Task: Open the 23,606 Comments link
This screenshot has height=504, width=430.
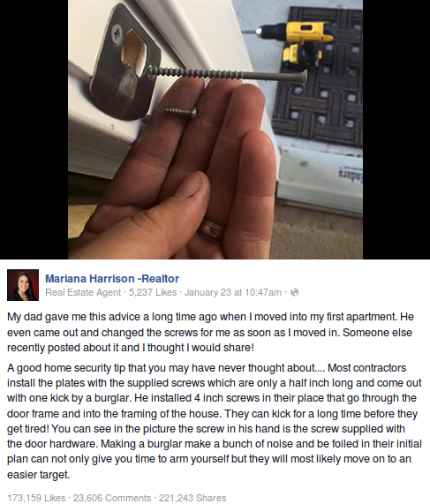Action: (112, 498)
